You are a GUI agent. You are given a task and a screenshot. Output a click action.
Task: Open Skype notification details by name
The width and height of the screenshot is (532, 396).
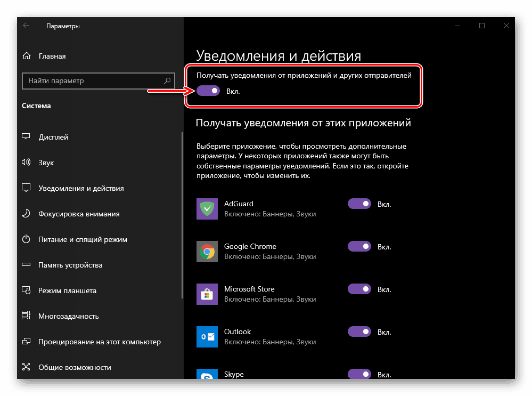(234, 374)
